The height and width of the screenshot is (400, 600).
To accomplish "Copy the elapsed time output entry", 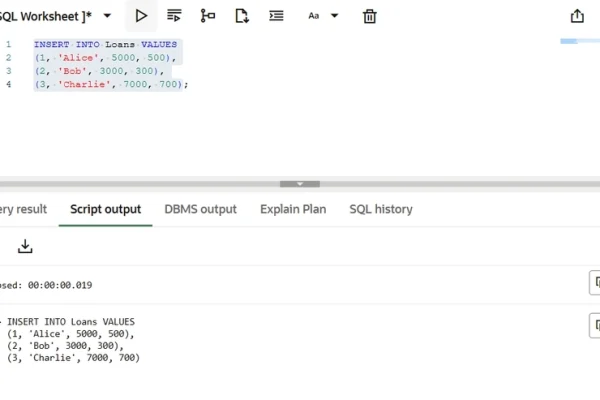I will (594, 284).
